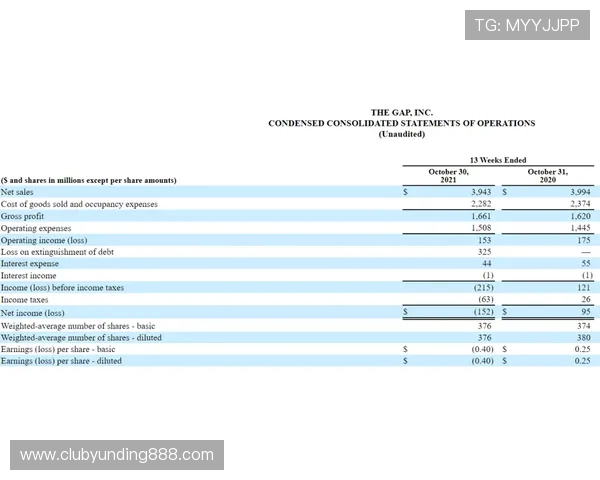600x480 pixels.
Task: Select the Interest expense row label
Action: pyautogui.click(x=28, y=264)
